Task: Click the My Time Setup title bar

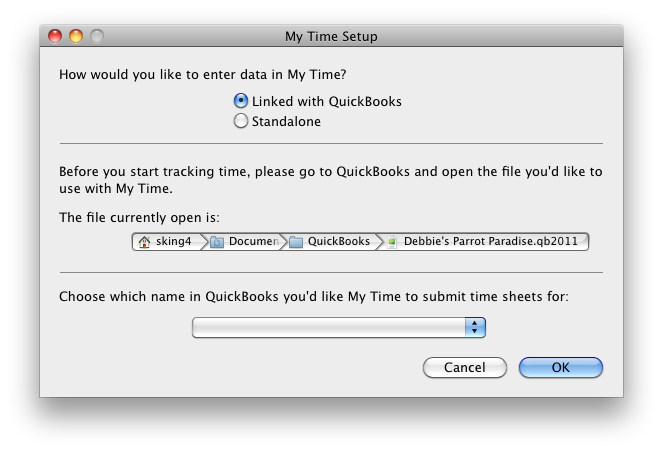Action: 331,36
